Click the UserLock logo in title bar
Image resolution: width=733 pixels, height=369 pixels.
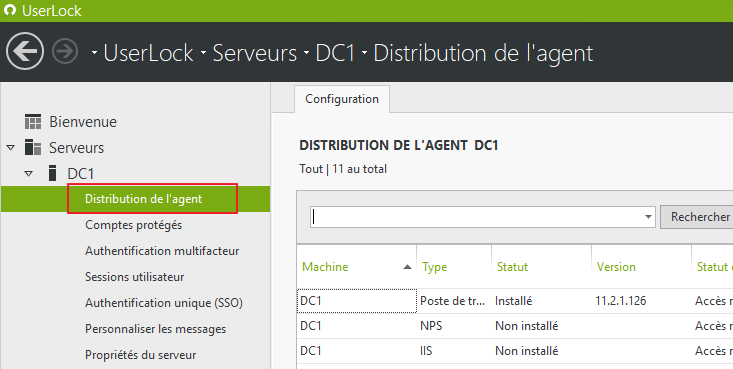point(9,10)
